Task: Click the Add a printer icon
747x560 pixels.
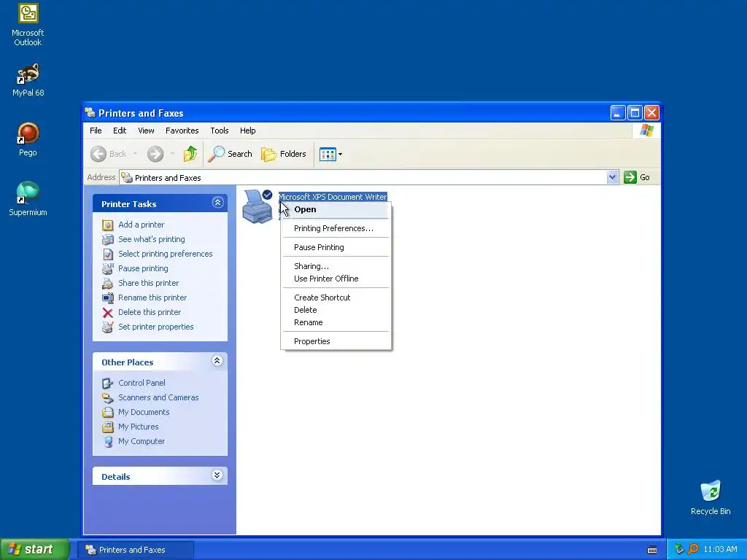Action: point(108,225)
